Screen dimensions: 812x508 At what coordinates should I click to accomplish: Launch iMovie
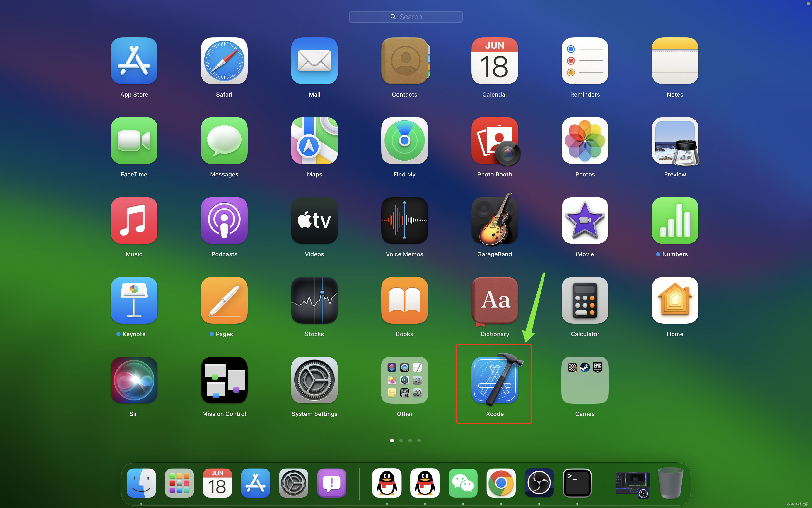(x=585, y=220)
